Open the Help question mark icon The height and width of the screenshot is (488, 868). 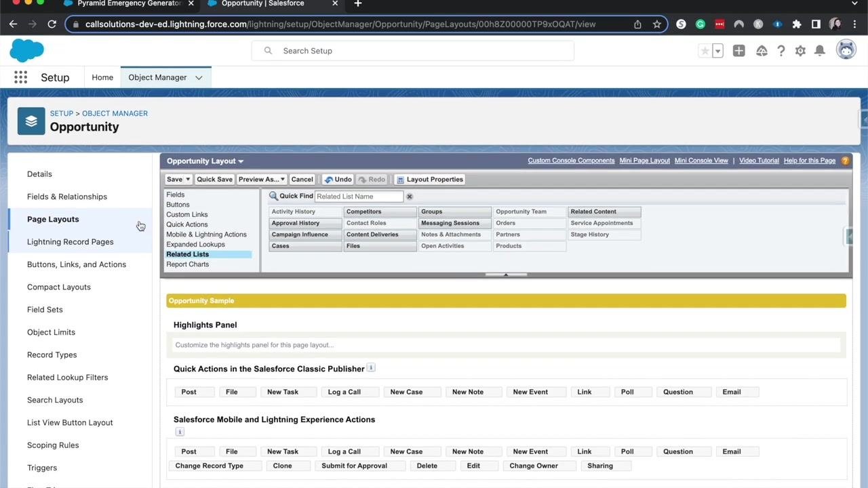pos(781,51)
